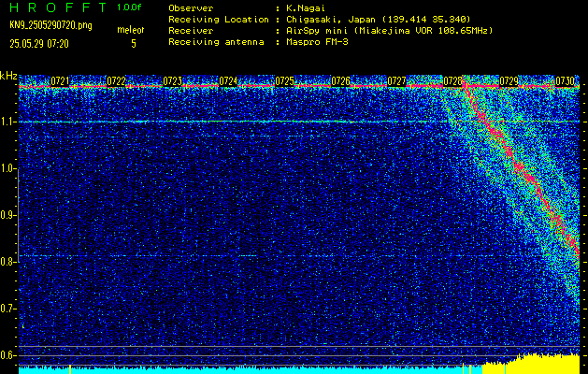Click the observer name K.Nagai
The width and height of the screenshot is (588, 374).
tap(307, 7)
